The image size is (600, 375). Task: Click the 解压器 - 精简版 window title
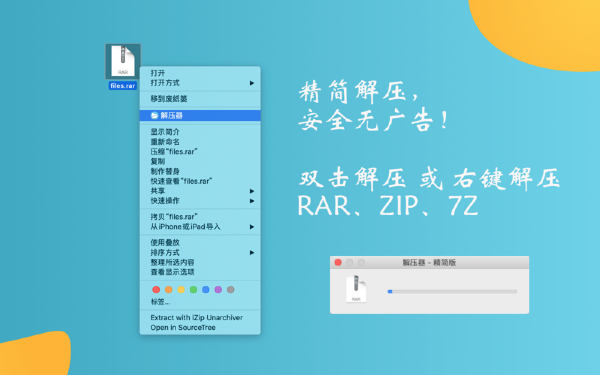tap(429, 262)
